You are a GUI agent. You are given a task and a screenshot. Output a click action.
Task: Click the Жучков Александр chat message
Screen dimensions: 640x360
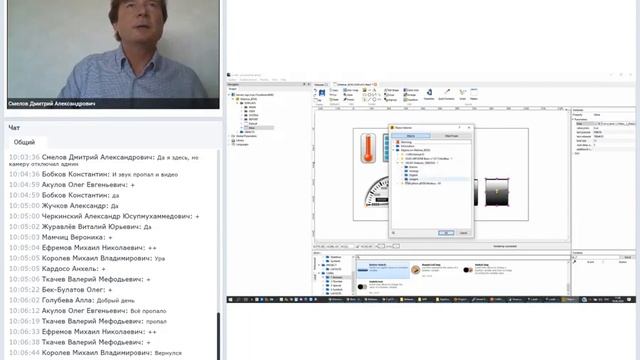64,206
